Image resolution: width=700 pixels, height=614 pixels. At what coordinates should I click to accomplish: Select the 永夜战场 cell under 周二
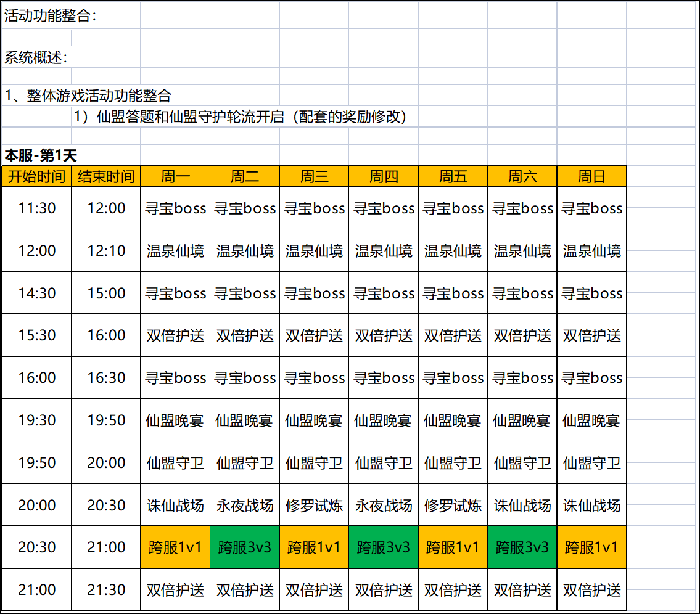pos(245,506)
